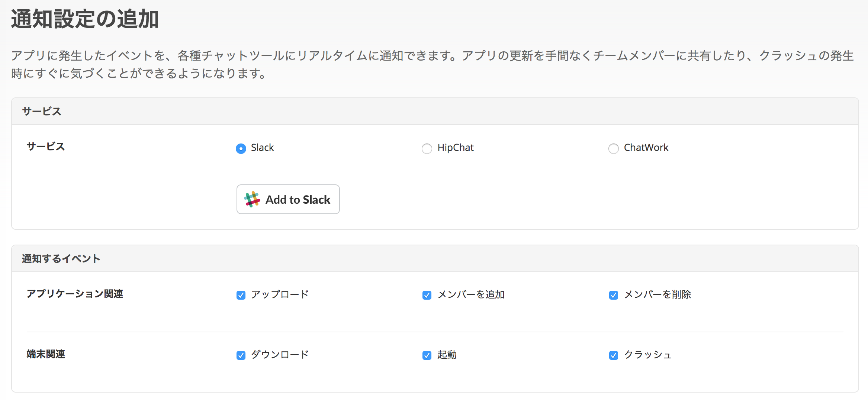Uncheck the ダウンロード event checkbox

[241, 355]
